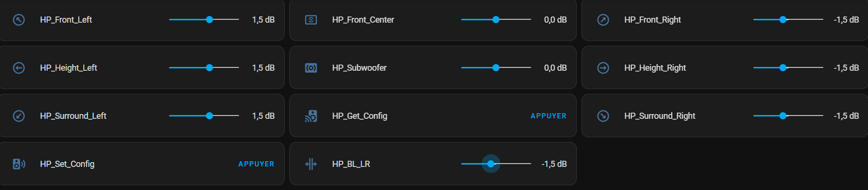Click the HP_BL_LR balance icon
The image size is (868, 190).
click(x=311, y=164)
